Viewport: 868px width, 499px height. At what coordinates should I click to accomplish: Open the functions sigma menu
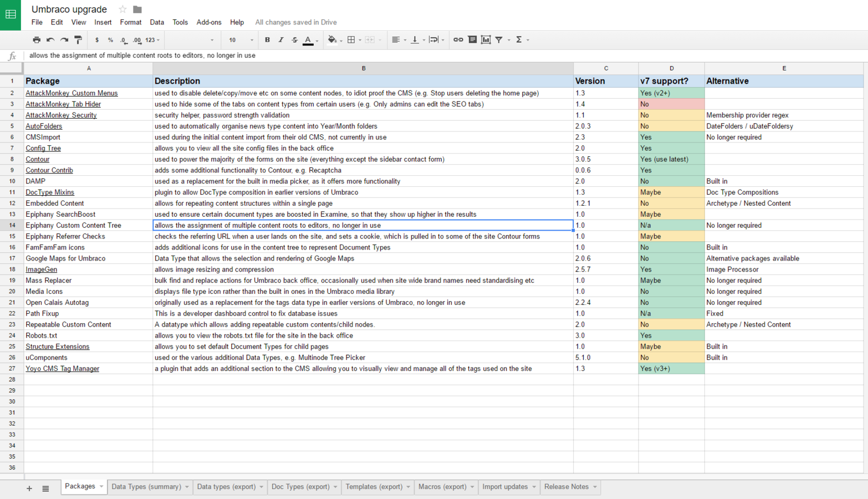pyautogui.click(x=522, y=40)
